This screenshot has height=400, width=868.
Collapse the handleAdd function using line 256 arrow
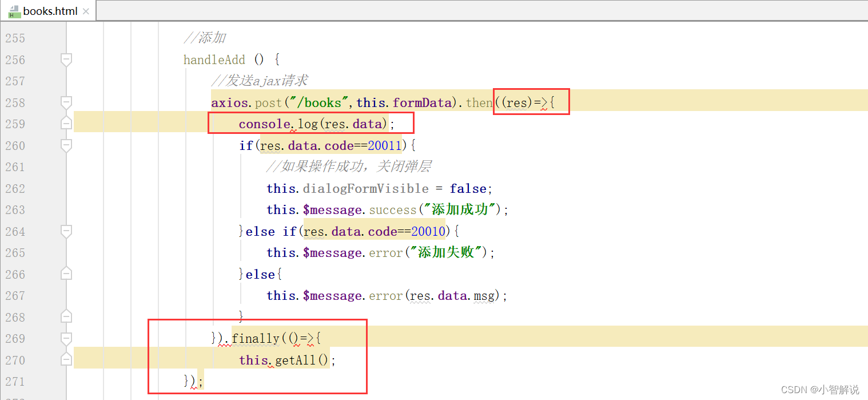coord(66,60)
